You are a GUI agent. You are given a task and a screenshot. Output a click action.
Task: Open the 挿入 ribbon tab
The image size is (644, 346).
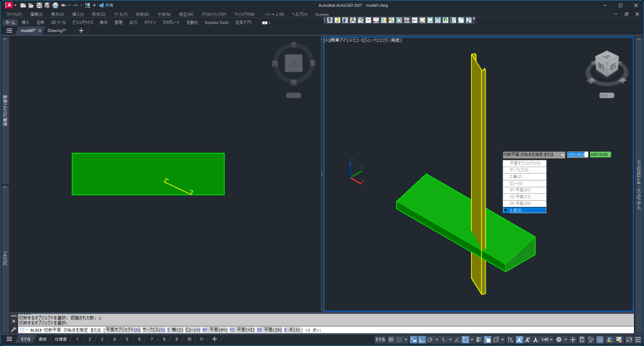coord(25,22)
